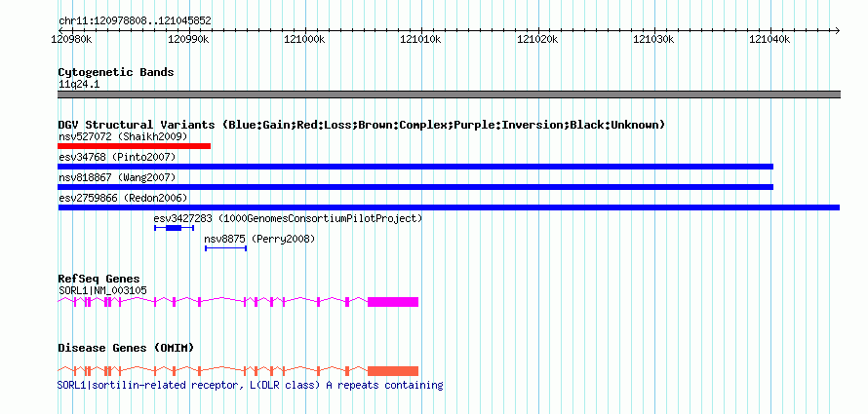Click the esv34768 (Pinto2007) label
This screenshot has width=868, height=414.
117,157
